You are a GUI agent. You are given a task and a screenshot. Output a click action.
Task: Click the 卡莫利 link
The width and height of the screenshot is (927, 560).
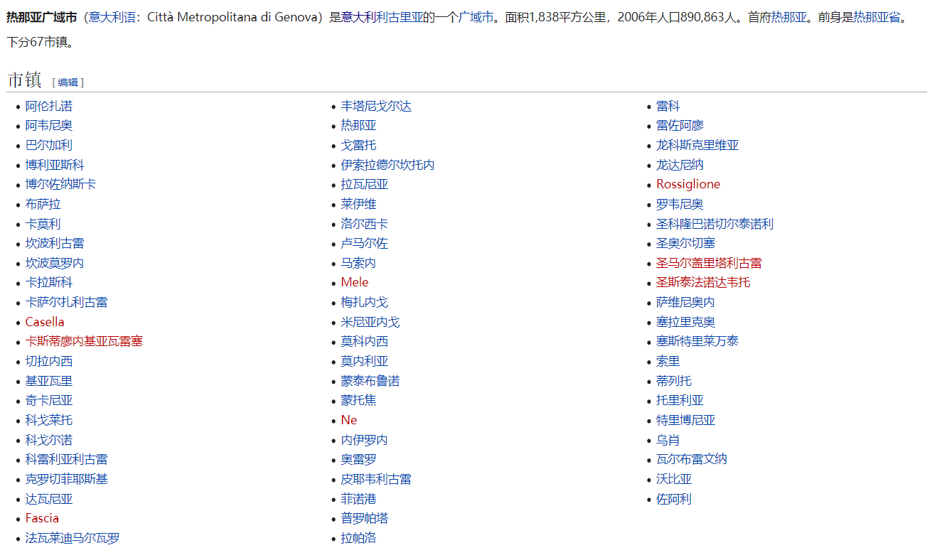(x=43, y=224)
